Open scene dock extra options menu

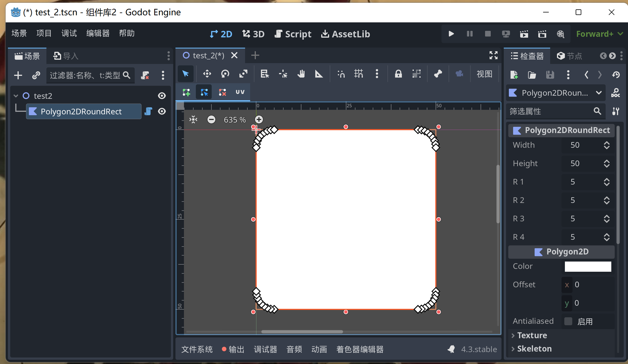click(163, 75)
